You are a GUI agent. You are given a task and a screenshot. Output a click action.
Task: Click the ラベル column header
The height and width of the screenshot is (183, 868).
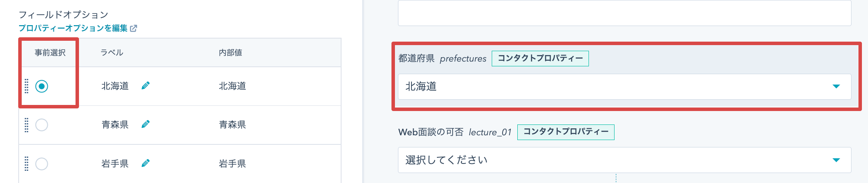click(112, 52)
